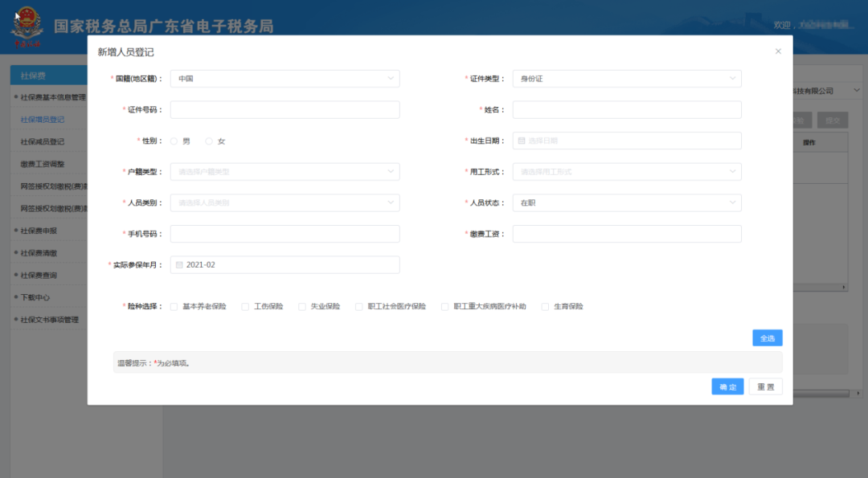
Task: Click 证件号码 input field
Action: (x=285, y=109)
